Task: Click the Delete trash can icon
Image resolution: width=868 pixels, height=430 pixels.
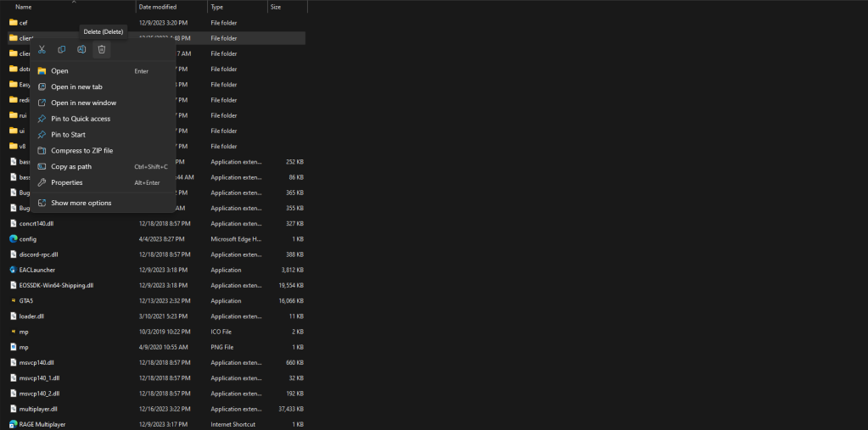Action: pos(101,50)
